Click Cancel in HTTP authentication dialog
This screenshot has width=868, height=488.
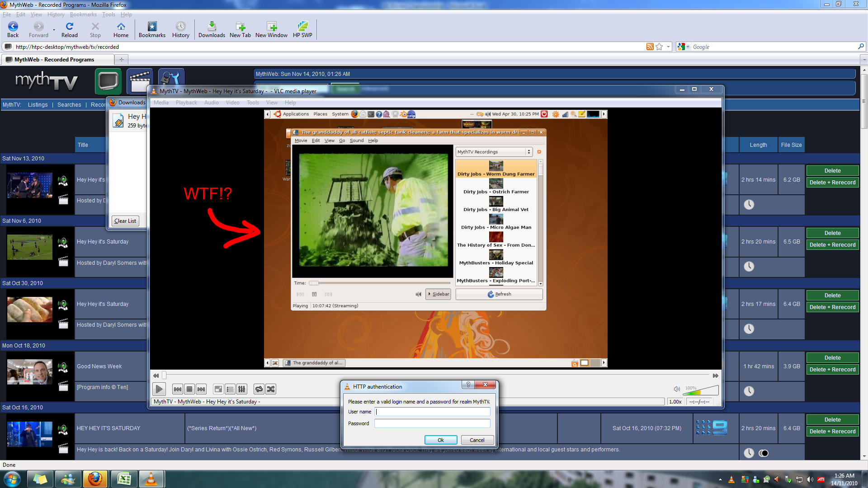point(477,440)
